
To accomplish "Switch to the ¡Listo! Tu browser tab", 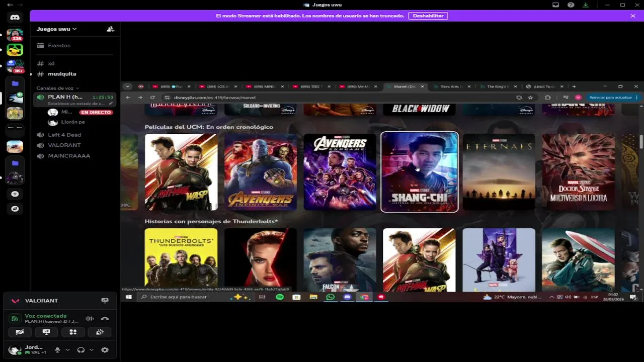I will click(x=544, y=86).
